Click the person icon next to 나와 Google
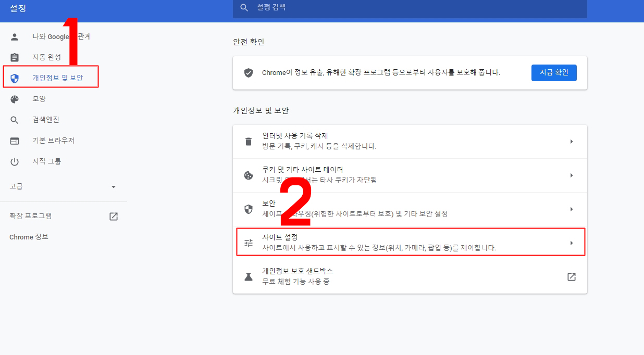 click(x=15, y=36)
